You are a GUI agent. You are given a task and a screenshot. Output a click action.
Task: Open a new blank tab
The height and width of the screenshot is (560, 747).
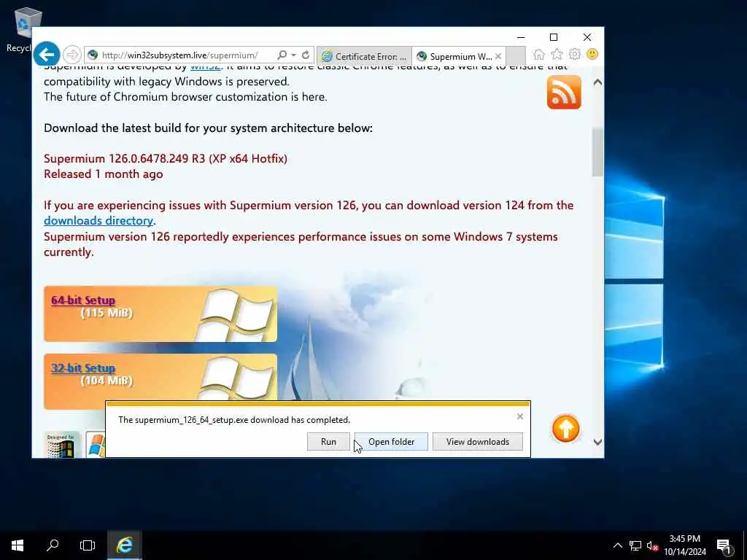(x=516, y=55)
